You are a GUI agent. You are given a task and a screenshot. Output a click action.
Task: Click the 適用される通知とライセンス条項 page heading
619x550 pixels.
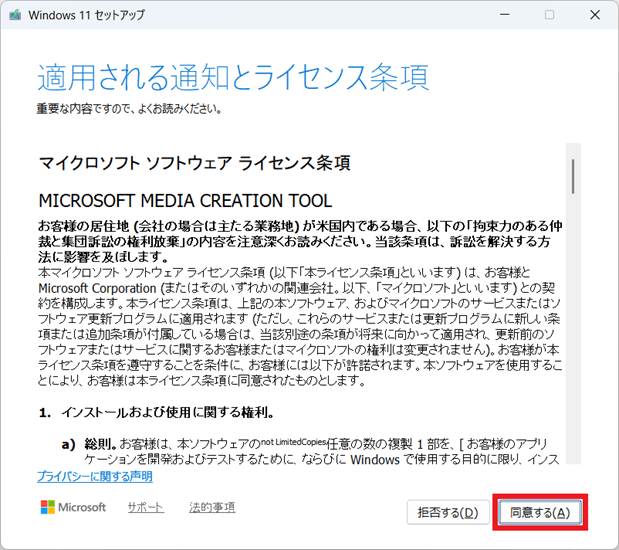233,77
